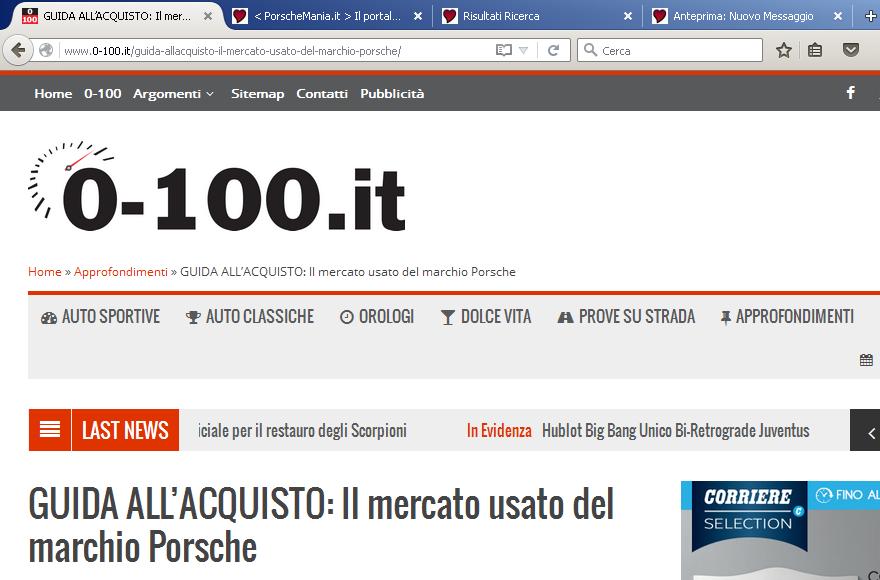Close the GUIDA ALL'ACQUISTO tab

click(208, 16)
